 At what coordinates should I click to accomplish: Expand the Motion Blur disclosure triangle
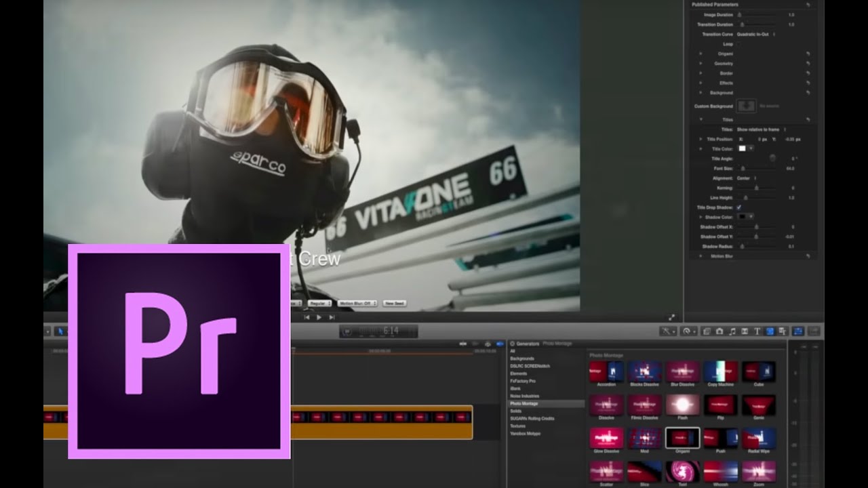tap(701, 256)
